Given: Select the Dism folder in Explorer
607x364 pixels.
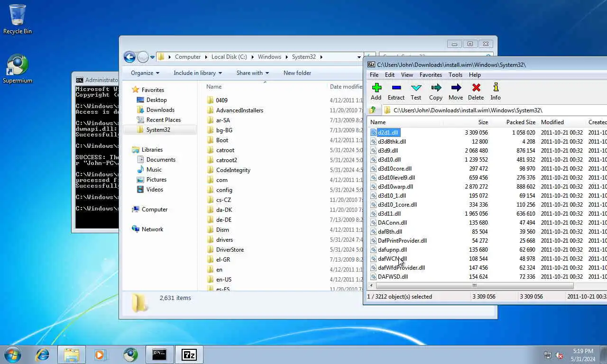Looking at the screenshot, I should (222, 229).
